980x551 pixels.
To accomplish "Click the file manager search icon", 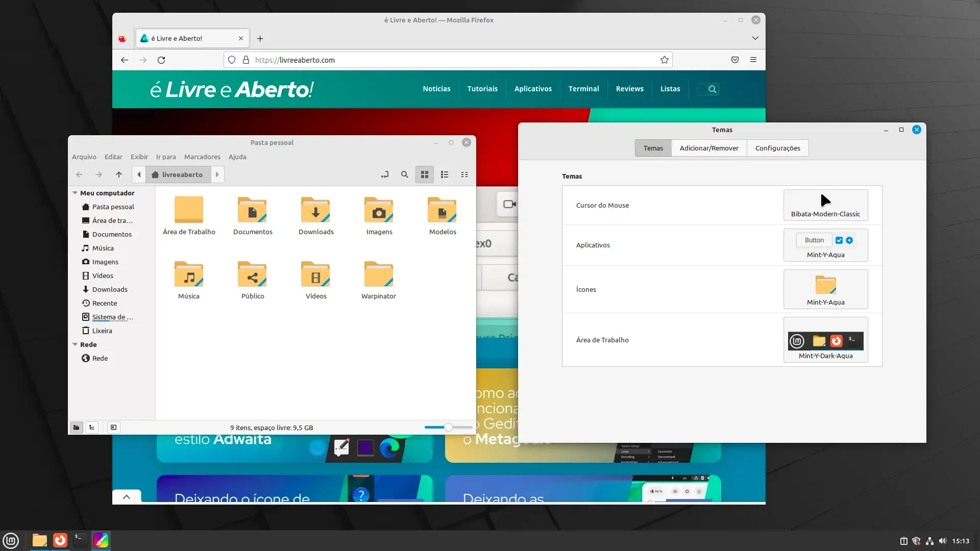I will pos(405,174).
